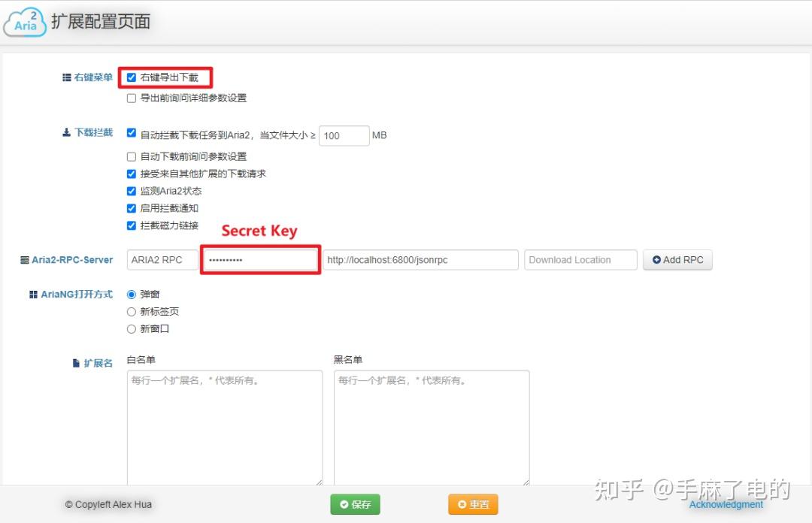Image resolution: width=812 pixels, height=523 pixels.
Task: Click the 白名单 heading
Action: point(141,360)
